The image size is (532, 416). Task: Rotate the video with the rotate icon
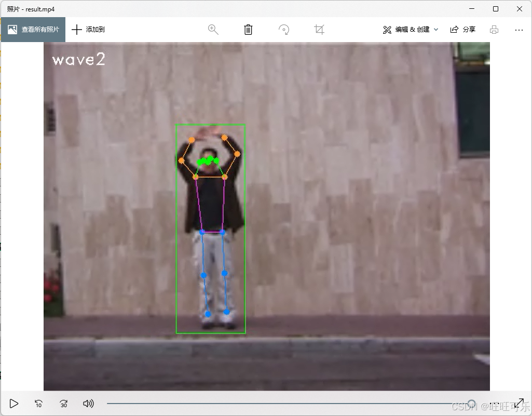click(x=283, y=30)
